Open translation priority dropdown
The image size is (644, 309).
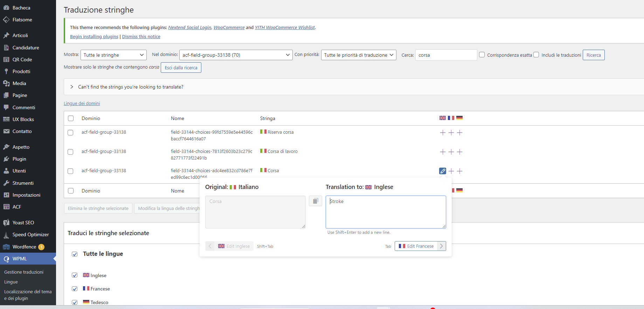point(359,55)
